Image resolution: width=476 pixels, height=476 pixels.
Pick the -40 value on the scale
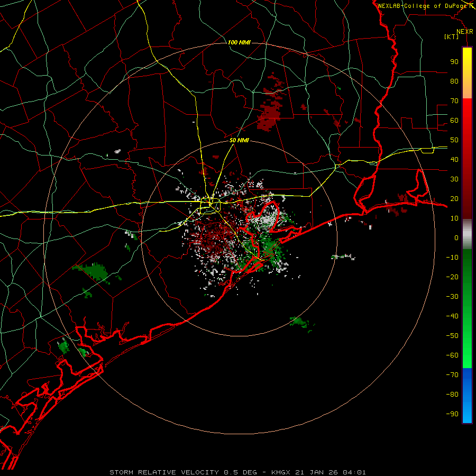[x=452, y=316]
